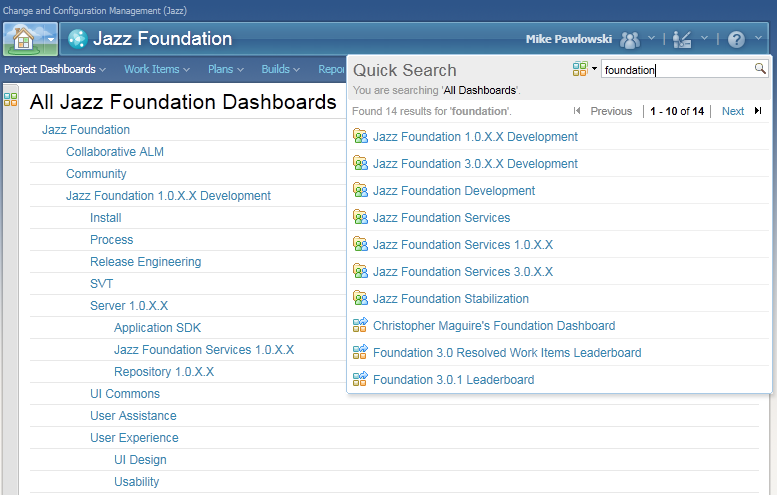778x495 pixels.
Task: Open Jazz Foundation 3.0.X.X Development search result
Action: 475,164
